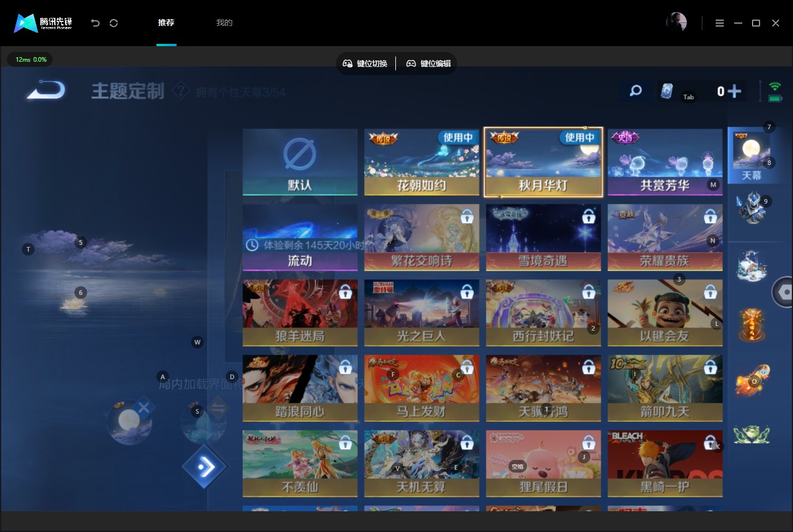The image size is (793, 532).
Task: Select the locked 天机无算 theme
Action: [422, 463]
